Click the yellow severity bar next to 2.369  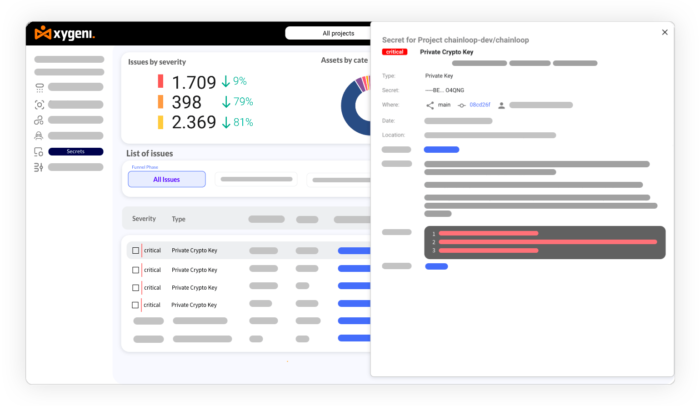(161, 122)
